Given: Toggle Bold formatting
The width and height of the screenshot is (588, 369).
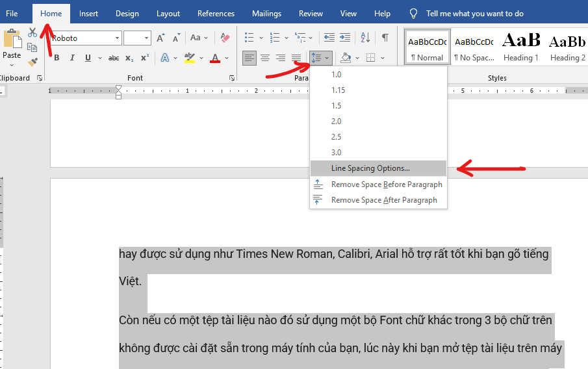Looking at the screenshot, I should click(57, 58).
